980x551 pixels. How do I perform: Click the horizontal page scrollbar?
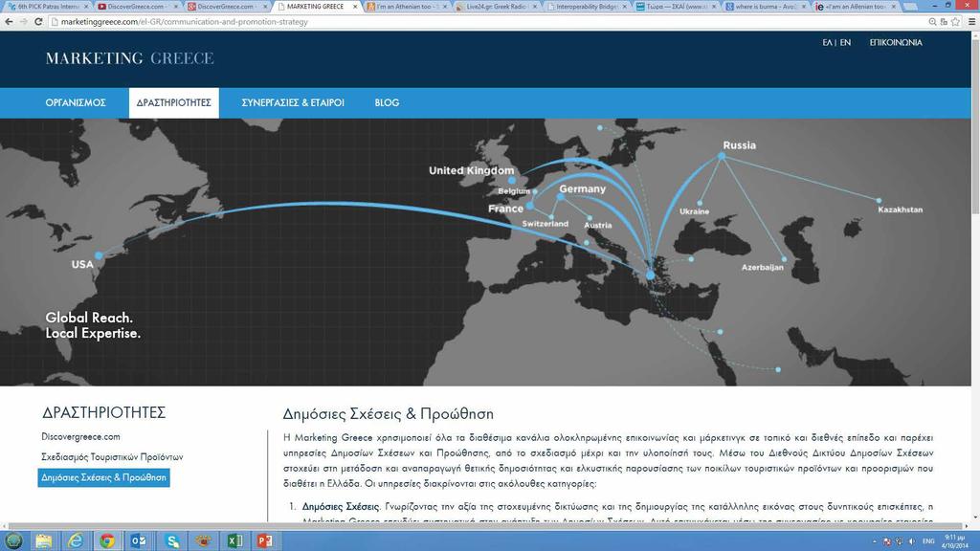coord(485,526)
